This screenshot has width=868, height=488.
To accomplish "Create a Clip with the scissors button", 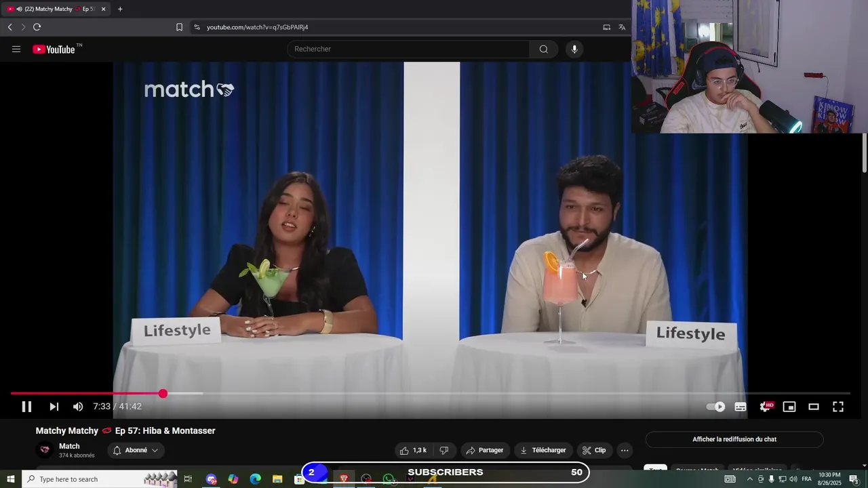I will pyautogui.click(x=594, y=450).
